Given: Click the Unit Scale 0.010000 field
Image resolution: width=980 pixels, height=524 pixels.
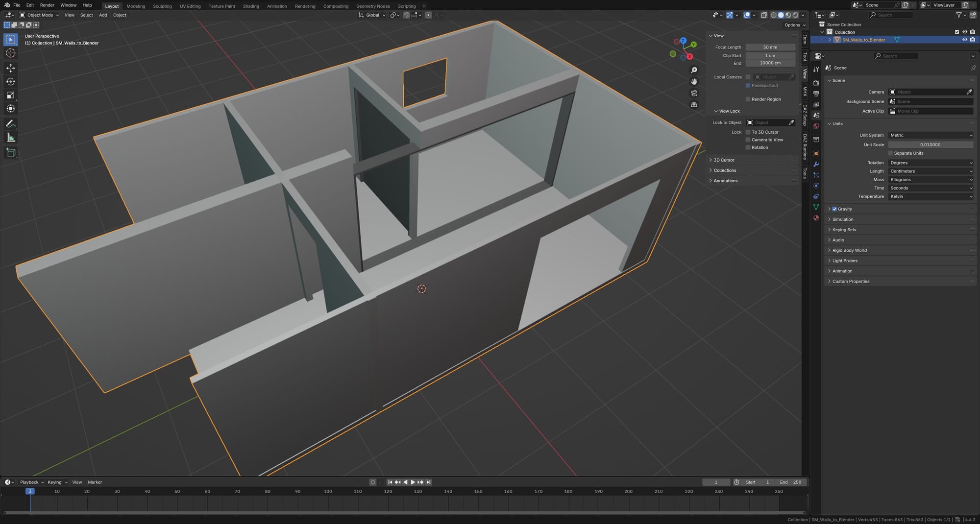Looking at the screenshot, I should tap(931, 145).
